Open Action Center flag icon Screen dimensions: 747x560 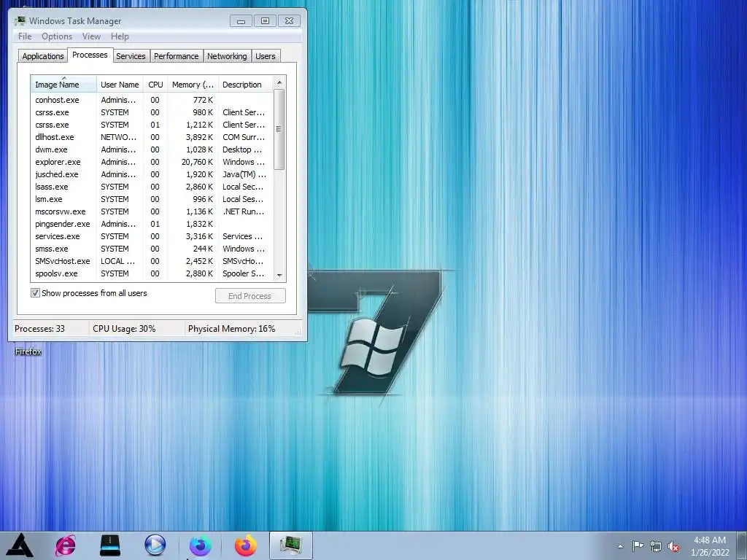click(x=638, y=546)
